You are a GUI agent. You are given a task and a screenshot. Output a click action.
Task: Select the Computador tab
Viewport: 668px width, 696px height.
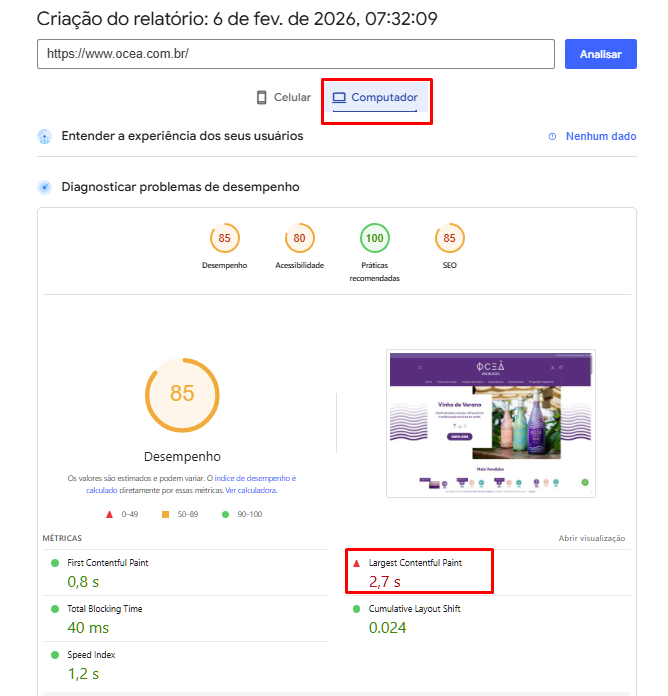pos(375,97)
